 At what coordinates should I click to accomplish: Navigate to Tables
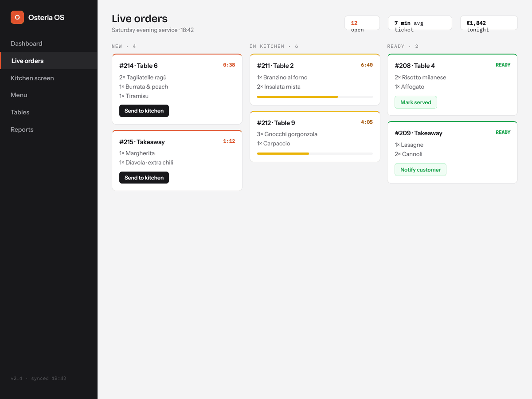click(49, 112)
